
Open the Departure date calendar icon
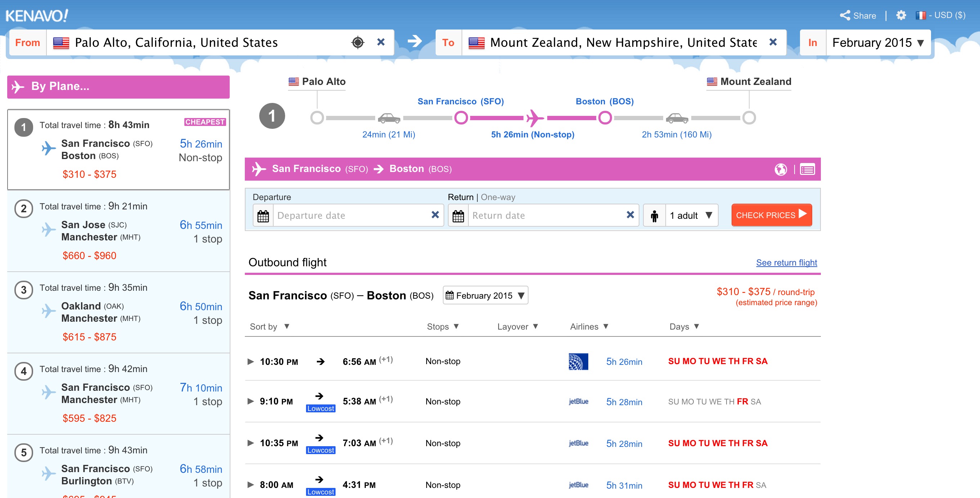(x=263, y=216)
